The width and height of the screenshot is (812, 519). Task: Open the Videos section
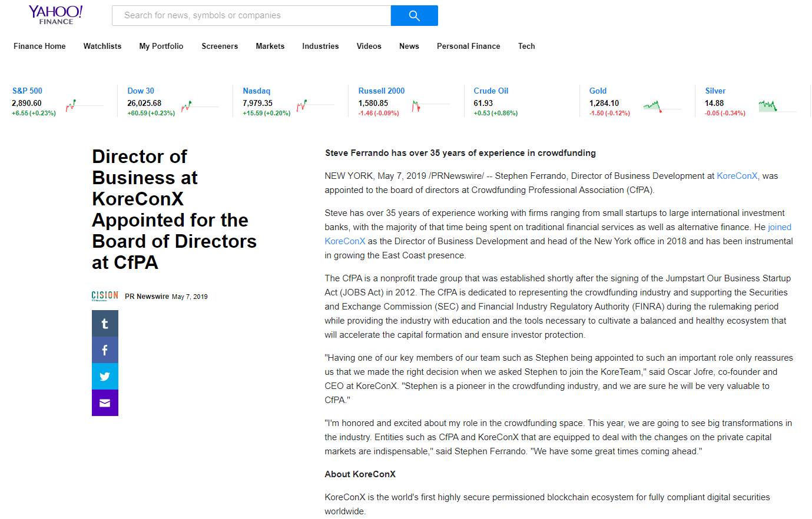pos(369,46)
